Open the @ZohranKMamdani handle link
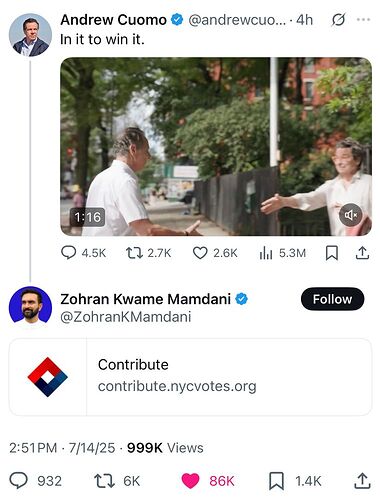380x500 pixels. (x=126, y=317)
